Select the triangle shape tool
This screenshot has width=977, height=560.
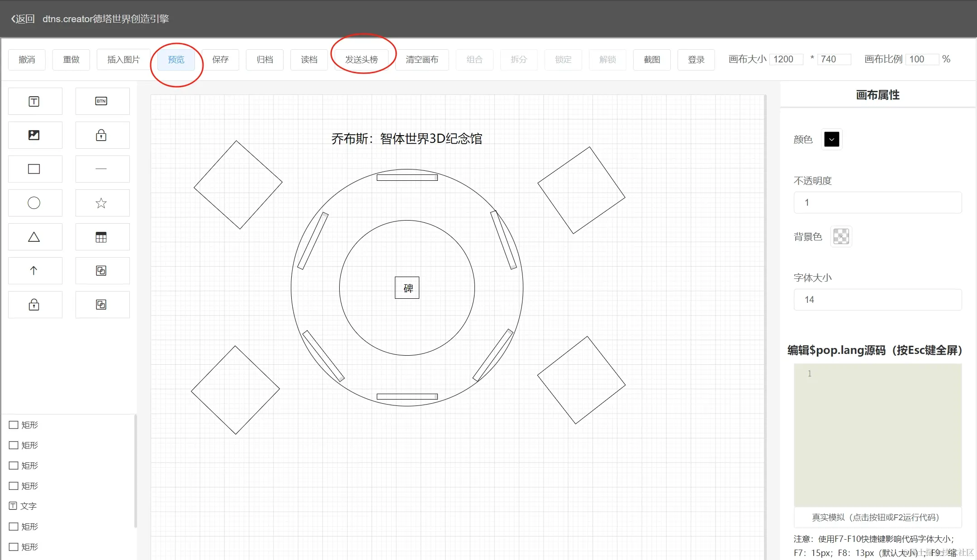click(x=34, y=237)
